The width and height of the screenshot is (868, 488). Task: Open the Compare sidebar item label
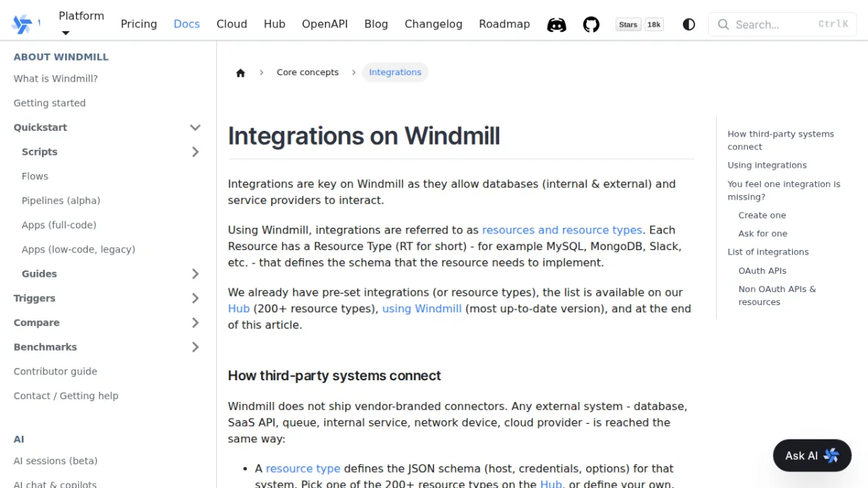[37, 323]
